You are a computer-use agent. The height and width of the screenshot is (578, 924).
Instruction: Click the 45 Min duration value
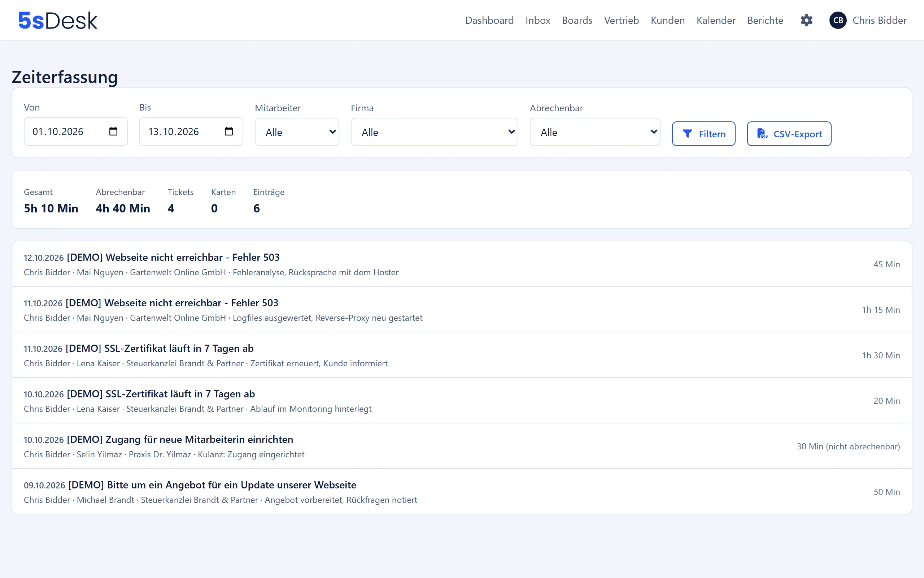pyautogui.click(x=886, y=264)
